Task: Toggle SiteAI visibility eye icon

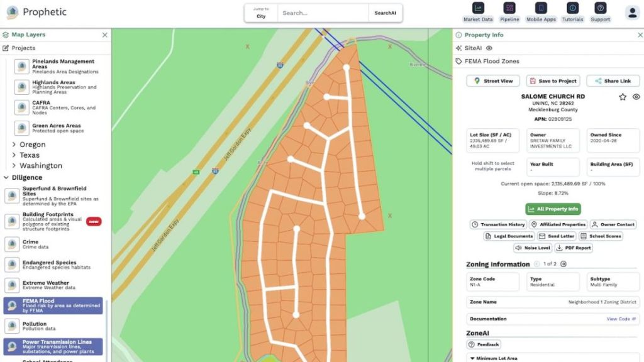Action: [x=489, y=48]
